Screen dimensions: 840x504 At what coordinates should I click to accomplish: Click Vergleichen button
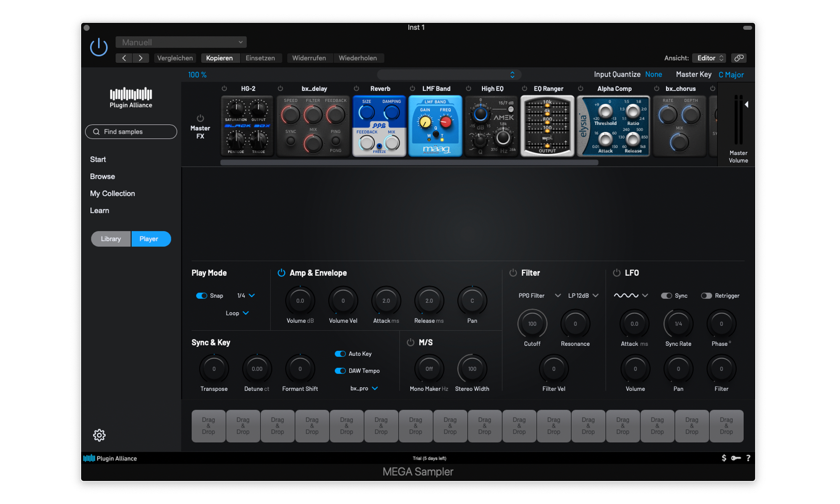coord(175,58)
